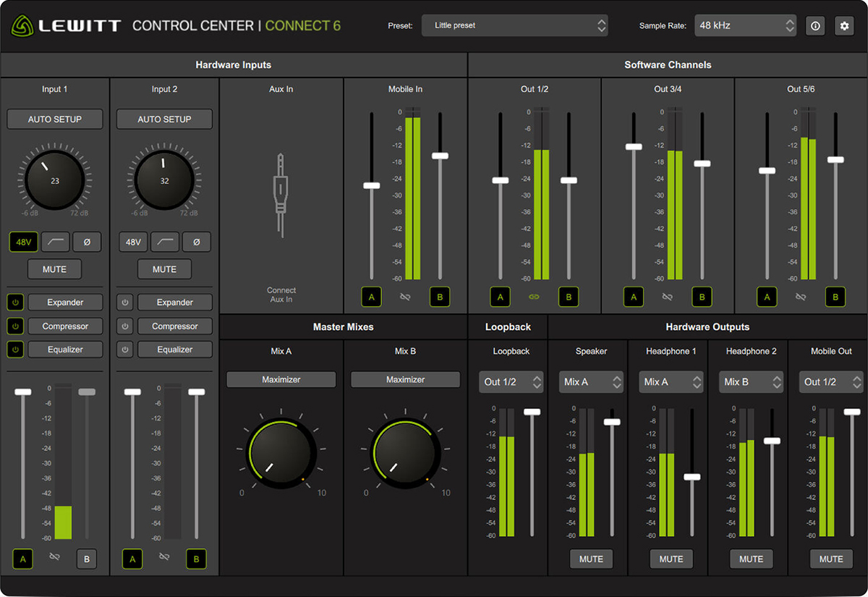Image resolution: width=868 pixels, height=597 pixels.
Task: Toggle Input 1 phase invert icon
Action: pyautogui.click(x=87, y=242)
